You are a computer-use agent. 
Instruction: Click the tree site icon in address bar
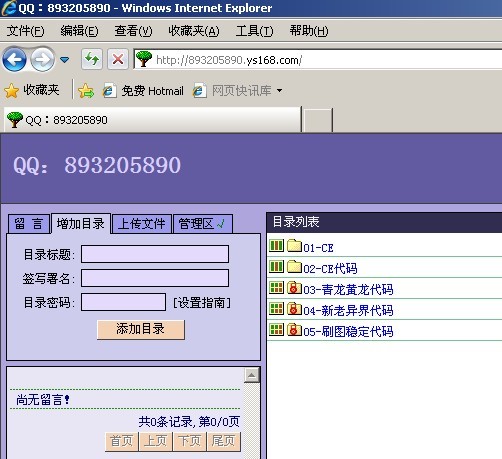(x=144, y=59)
